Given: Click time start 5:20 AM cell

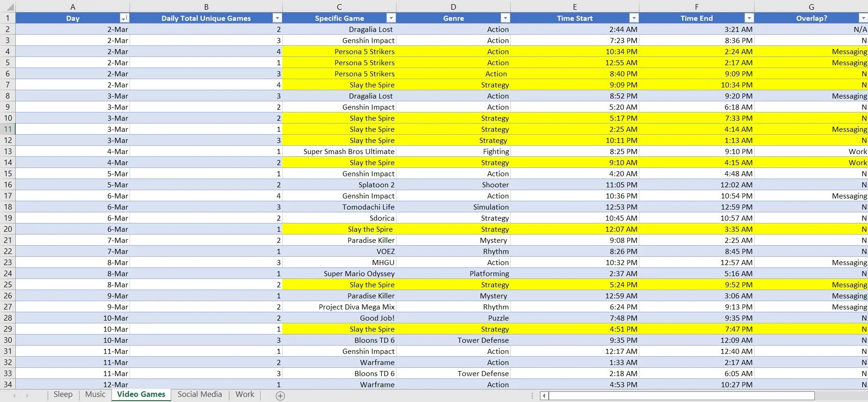Looking at the screenshot, I should pyautogui.click(x=575, y=107).
